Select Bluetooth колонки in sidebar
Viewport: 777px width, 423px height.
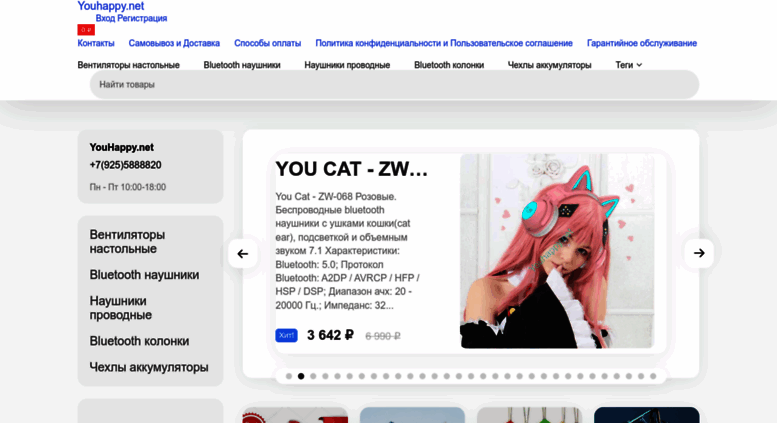point(139,341)
